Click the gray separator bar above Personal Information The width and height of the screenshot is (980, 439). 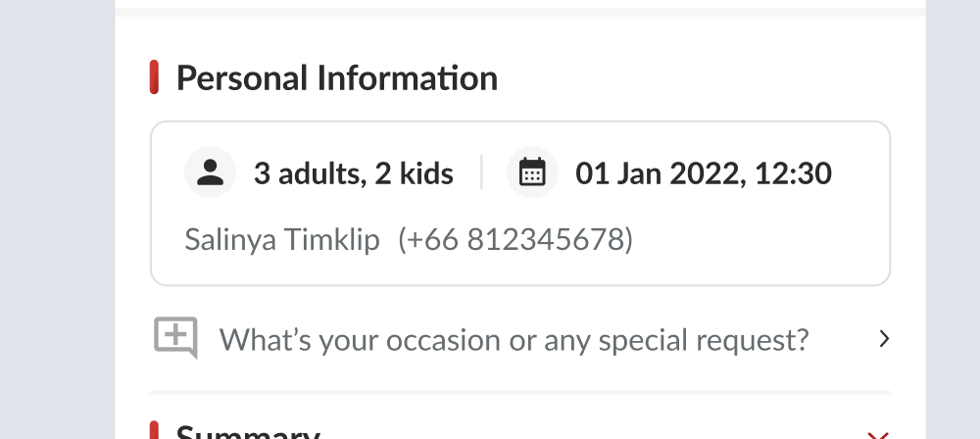click(519, 12)
